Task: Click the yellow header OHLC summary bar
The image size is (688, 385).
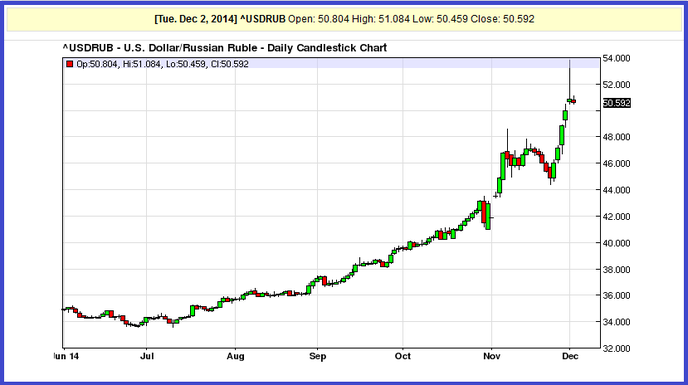Action: (344, 19)
